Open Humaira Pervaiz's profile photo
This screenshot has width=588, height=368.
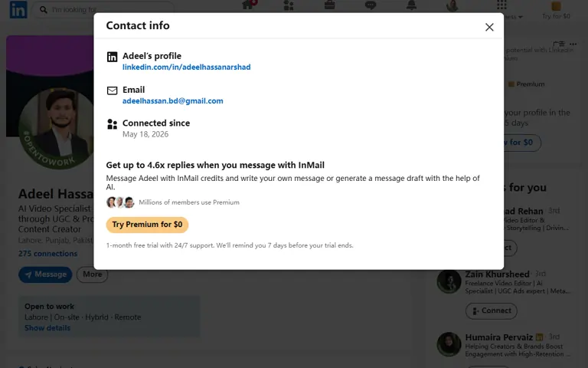click(x=449, y=344)
